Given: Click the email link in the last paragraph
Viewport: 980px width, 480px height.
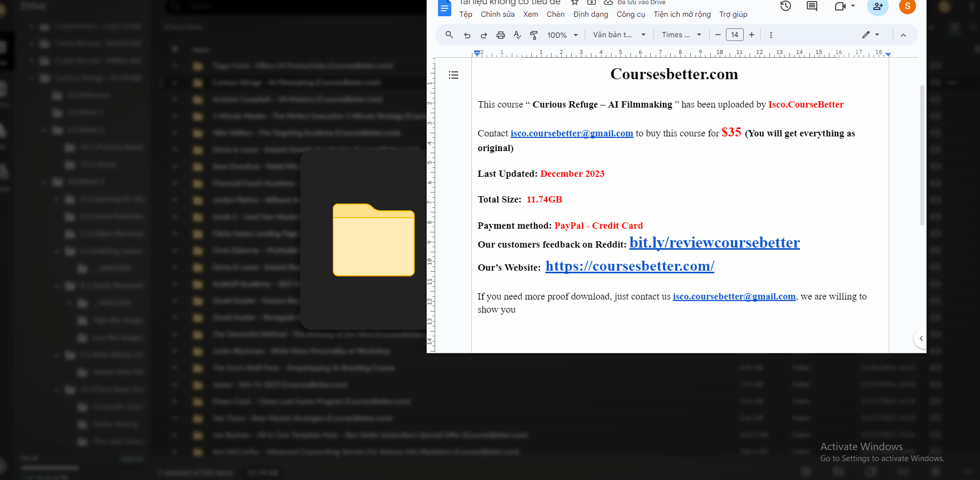Looking at the screenshot, I should tap(734, 296).
